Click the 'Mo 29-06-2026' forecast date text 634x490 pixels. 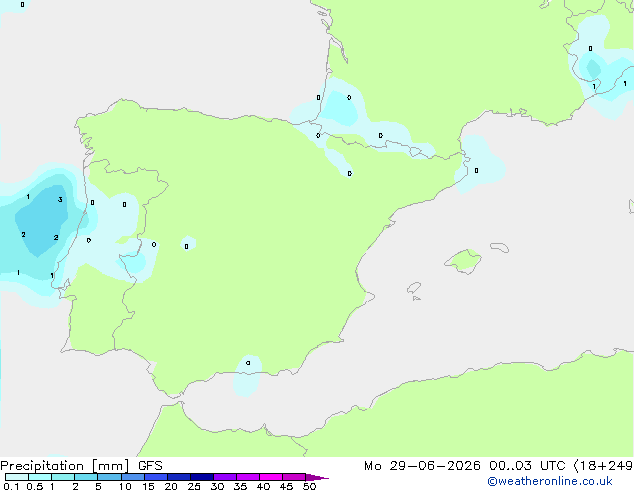422,466
